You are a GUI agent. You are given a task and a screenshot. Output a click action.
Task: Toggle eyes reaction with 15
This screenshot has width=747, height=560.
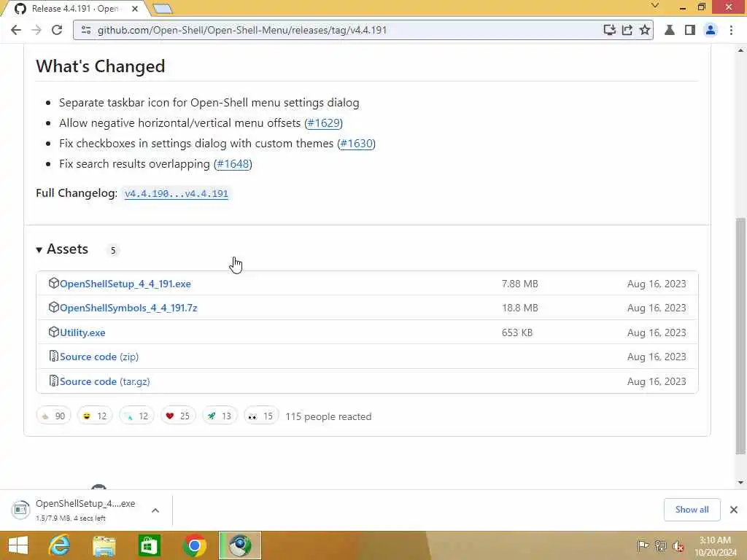[261, 416]
